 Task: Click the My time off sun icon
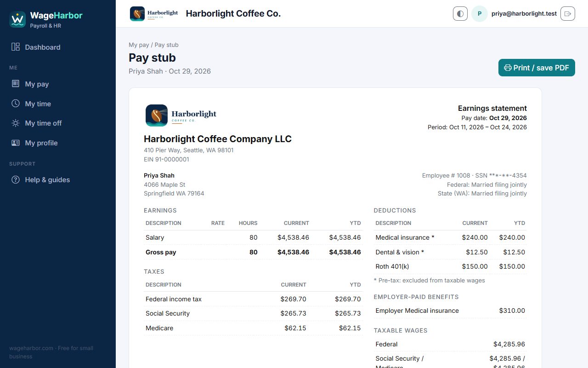tap(16, 123)
